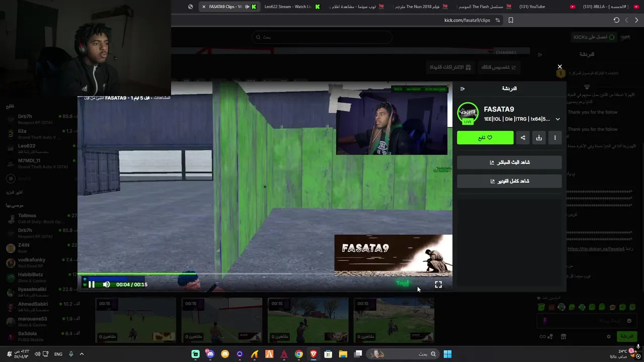
Task: Open Windows Start menu
Action: (447, 354)
